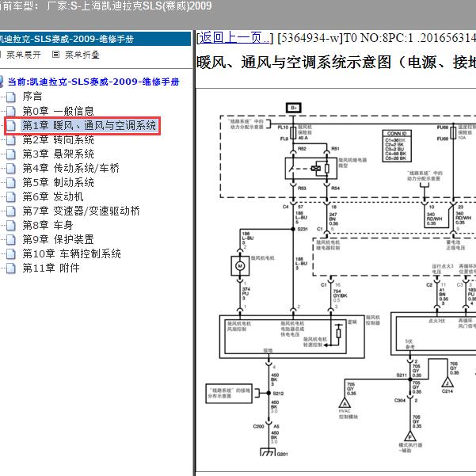Click the G201 ground symbol
Screen dimensions: 476x476
268,452
